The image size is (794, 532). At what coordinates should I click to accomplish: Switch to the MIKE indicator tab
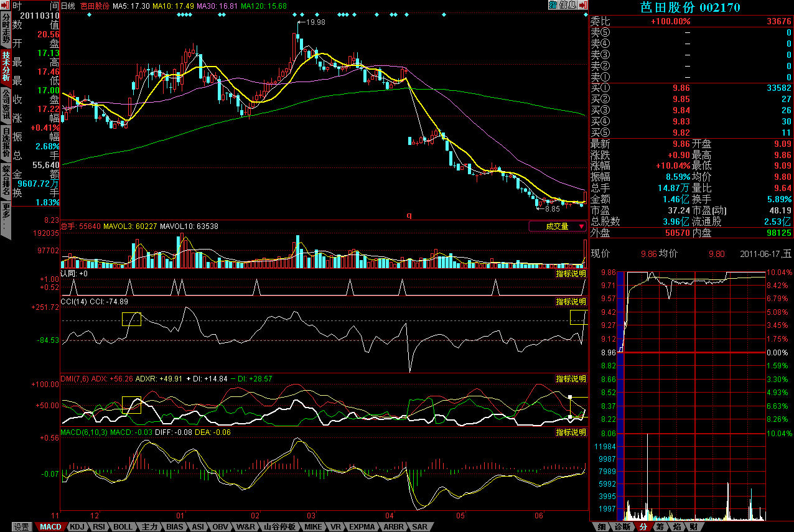click(314, 527)
